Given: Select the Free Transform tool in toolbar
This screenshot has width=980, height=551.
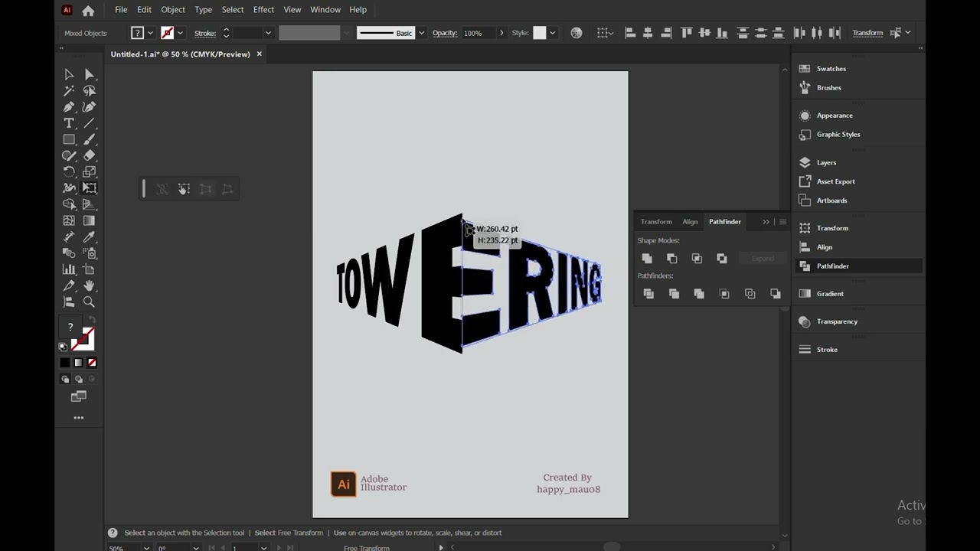Looking at the screenshot, I should pyautogui.click(x=89, y=188).
